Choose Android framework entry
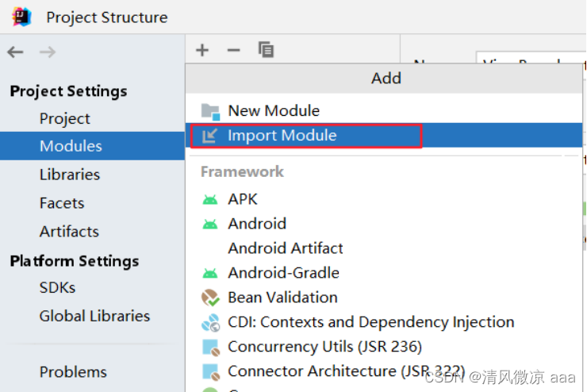The height and width of the screenshot is (392, 587). click(x=384, y=224)
